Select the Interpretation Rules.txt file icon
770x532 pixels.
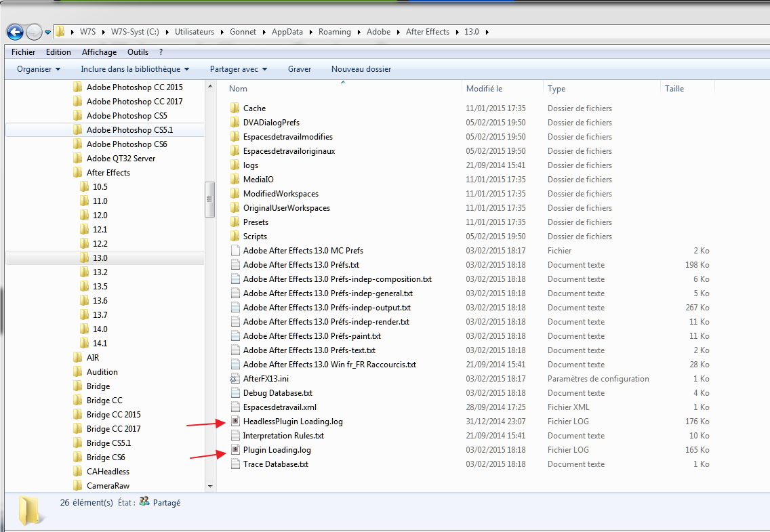pos(235,435)
